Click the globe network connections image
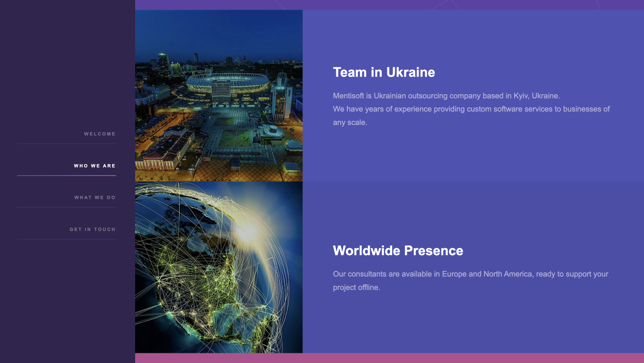The image size is (644, 363). coord(219,267)
